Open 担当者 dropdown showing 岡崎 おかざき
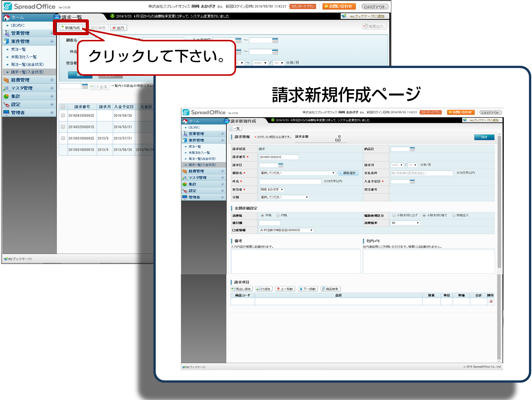This screenshot has height=400, width=532. 272,189
